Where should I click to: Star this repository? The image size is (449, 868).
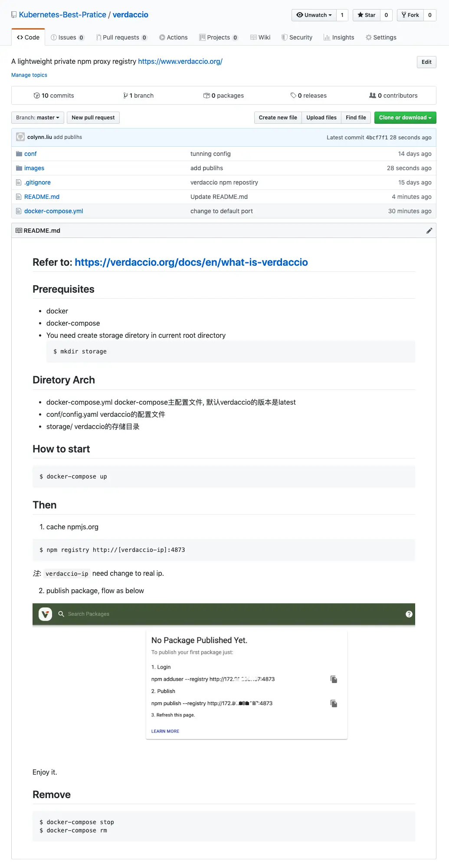367,15
